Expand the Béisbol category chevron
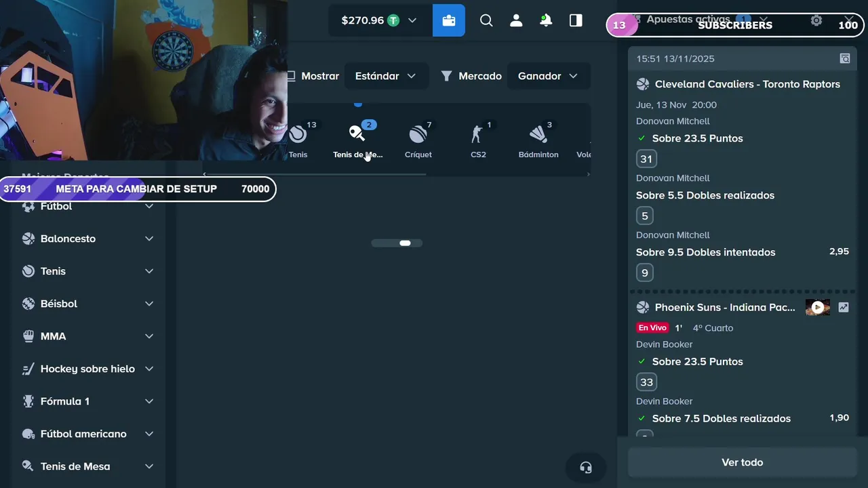 tap(149, 304)
